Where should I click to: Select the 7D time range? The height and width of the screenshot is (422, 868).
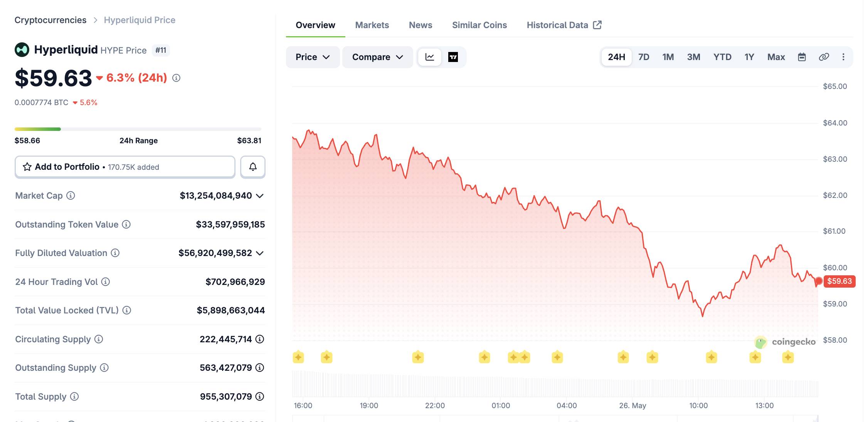644,57
